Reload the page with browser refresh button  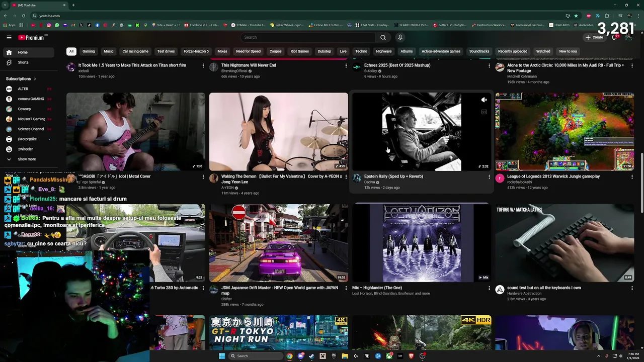point(23,16)
